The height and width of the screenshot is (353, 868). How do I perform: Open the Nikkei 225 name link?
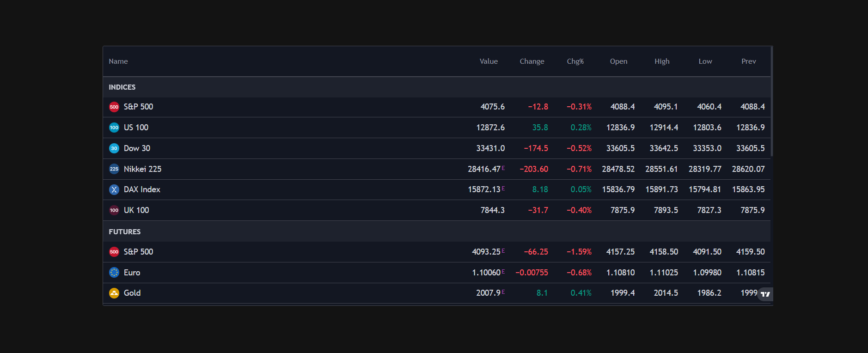(x=142, y=169)
